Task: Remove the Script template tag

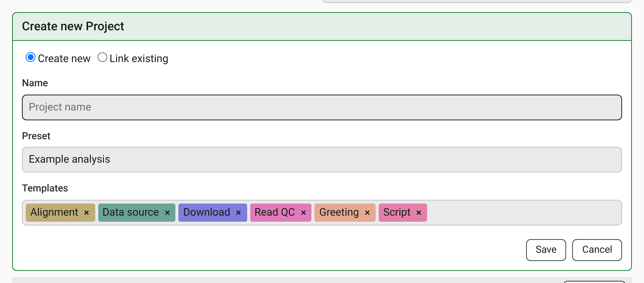Action: pos(419,213)
